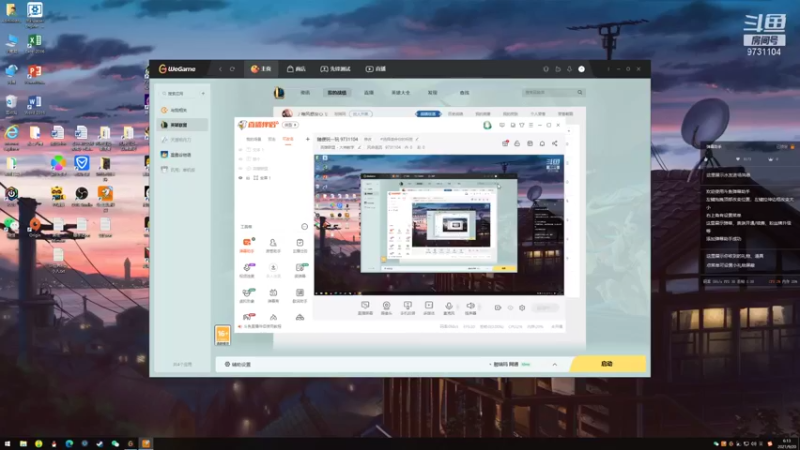This screenshot has height=450, width=800.
Task: Open the WeGame 商店 store tab
Action: pos(296,69)
